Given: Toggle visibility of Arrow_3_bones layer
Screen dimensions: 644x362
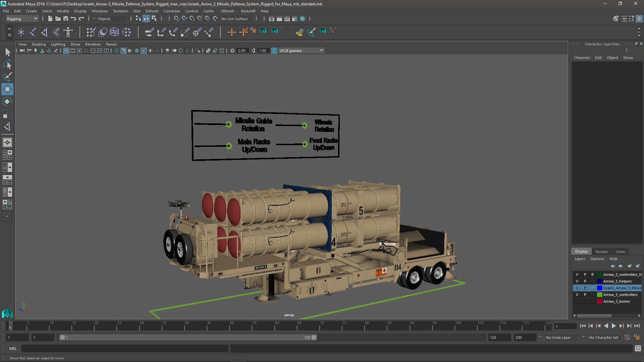Looking at the screenshot, I should click(577, 301).
